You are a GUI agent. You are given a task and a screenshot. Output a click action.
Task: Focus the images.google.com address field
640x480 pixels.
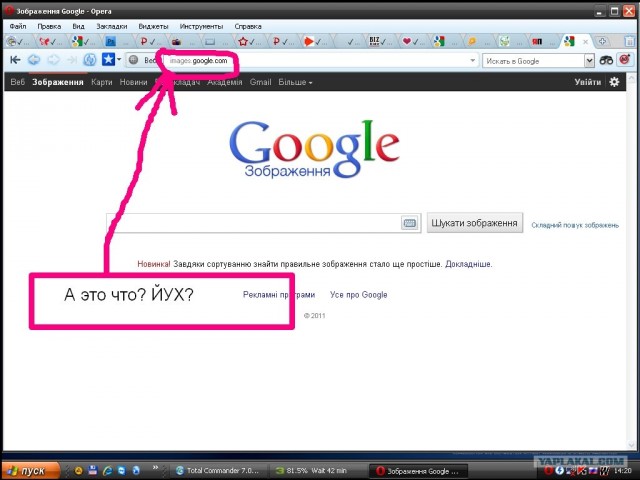click(302, 61)
